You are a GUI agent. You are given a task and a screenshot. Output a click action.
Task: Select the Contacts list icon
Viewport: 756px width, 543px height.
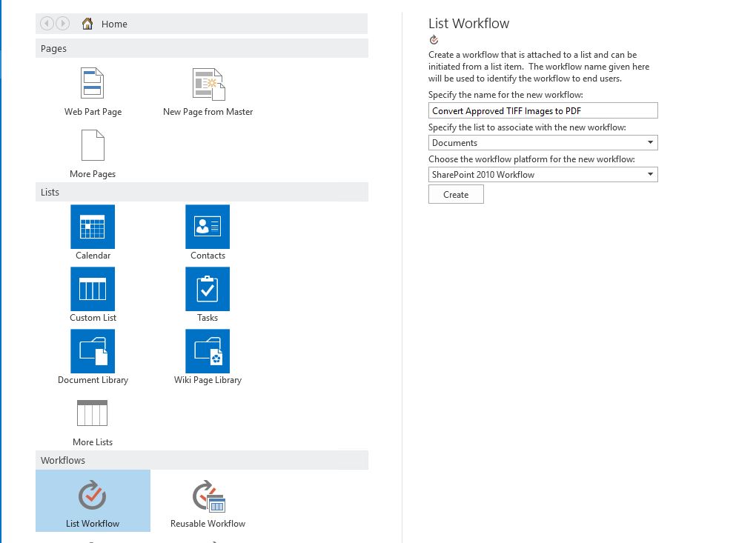tap(208, 226)
